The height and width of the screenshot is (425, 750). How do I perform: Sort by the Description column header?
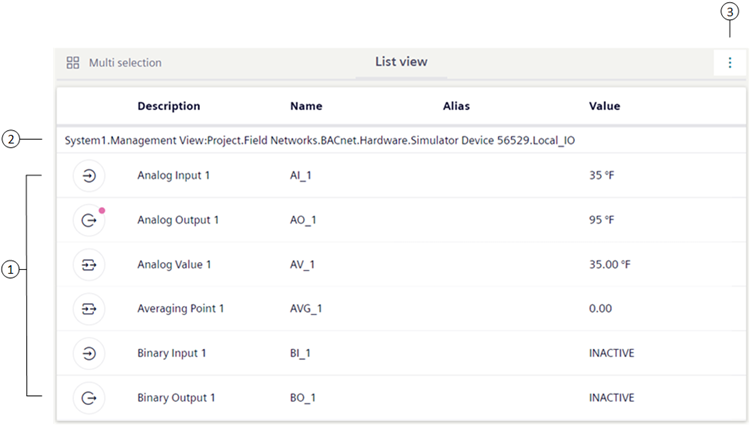point(169,106)
